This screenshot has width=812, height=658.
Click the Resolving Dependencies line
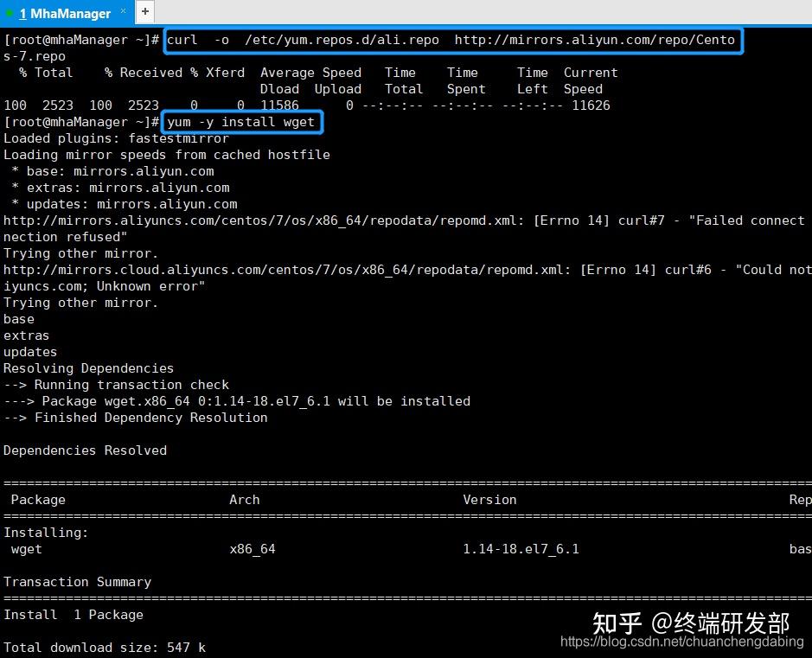89,368
